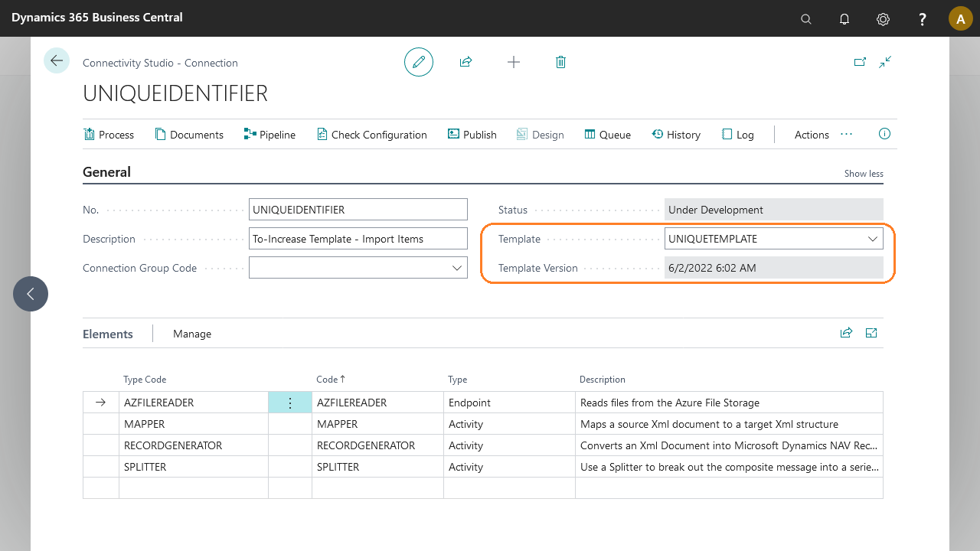This screenshot has height=551, width=980.
Task: Click the back arrow button
Action: [x=57, y=60]
